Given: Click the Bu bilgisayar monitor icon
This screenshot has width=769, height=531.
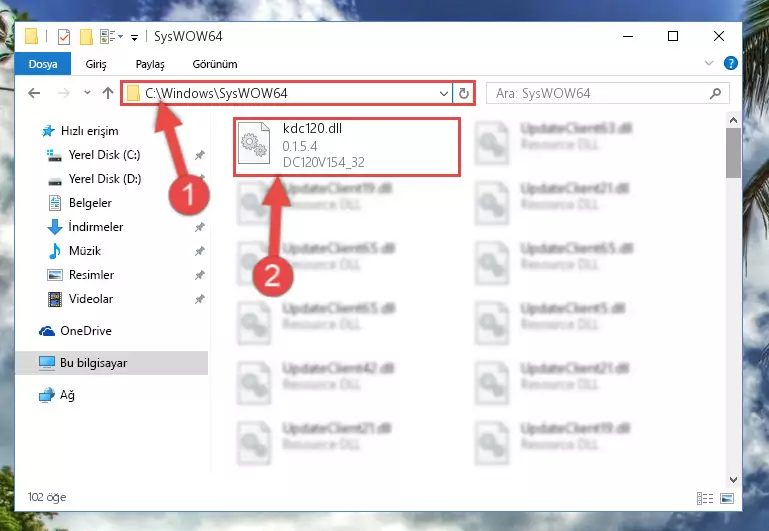Looking at the screenshot, I should (47, 363).
